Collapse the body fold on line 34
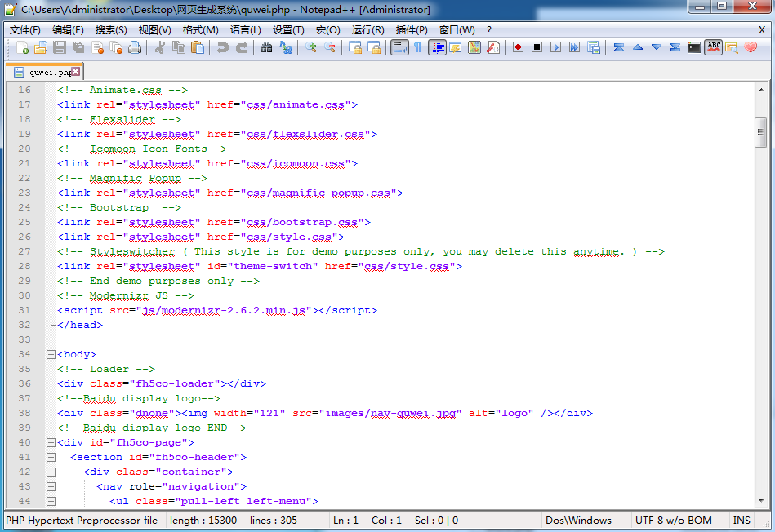The image size is (775, 532). [51, 354]
